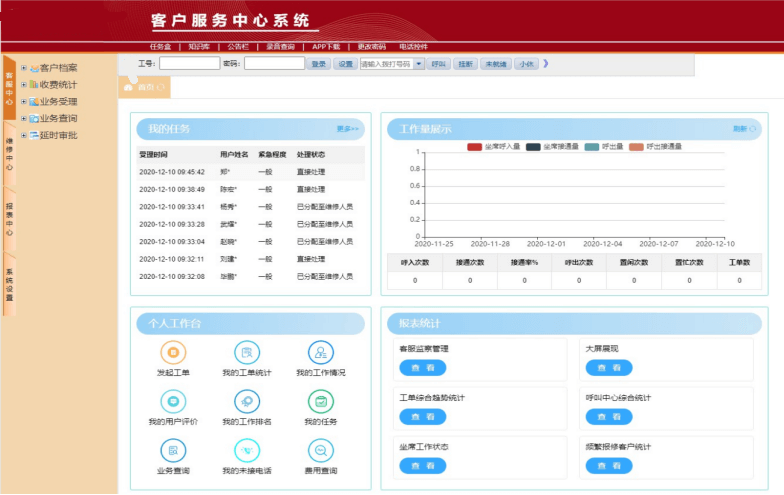Open 我的用户评价 icon
This screenshot has height=495, width=784.
click(173, 402)
